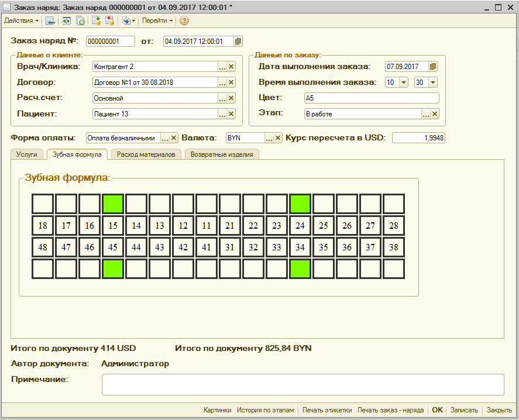Open the Действия dropdown menu

(21, 20)
